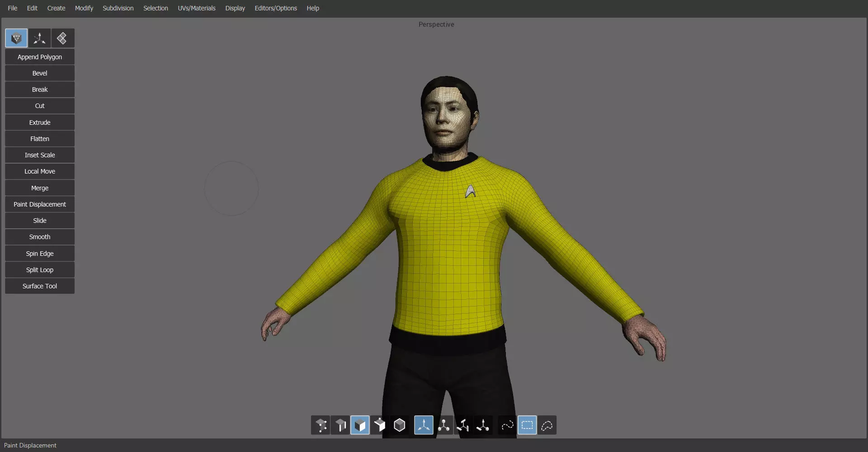Click the Paint Displacement status bar text
868x452 pixels.
click(30, 446)
